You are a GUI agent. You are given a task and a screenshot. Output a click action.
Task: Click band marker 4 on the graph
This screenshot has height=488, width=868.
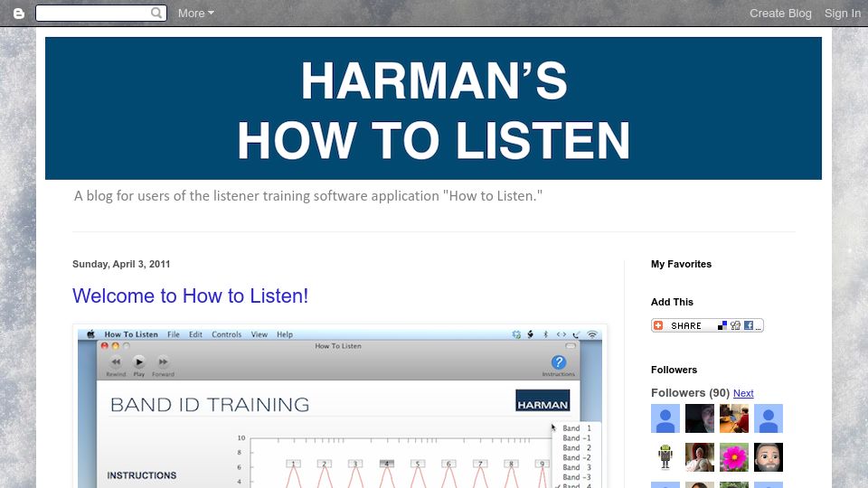tap(386, 464)
